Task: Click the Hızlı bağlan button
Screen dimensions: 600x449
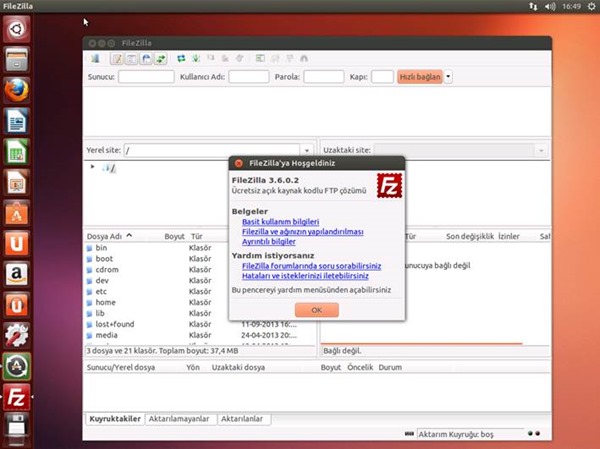Action: tap(420, 77)
